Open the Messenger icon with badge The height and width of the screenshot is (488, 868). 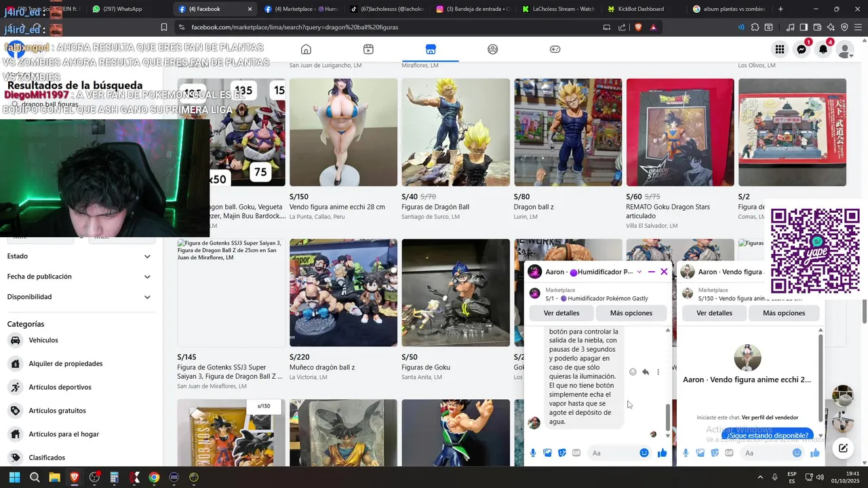(x=802, y=49)
